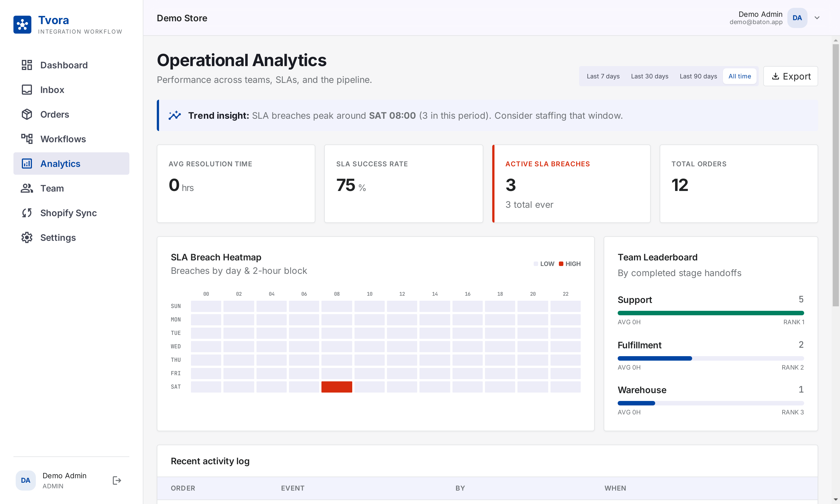Click the 'Recent activity log' heading
Image resolution: width=840 pixels, height=504 pixels.
click(210, 461)
